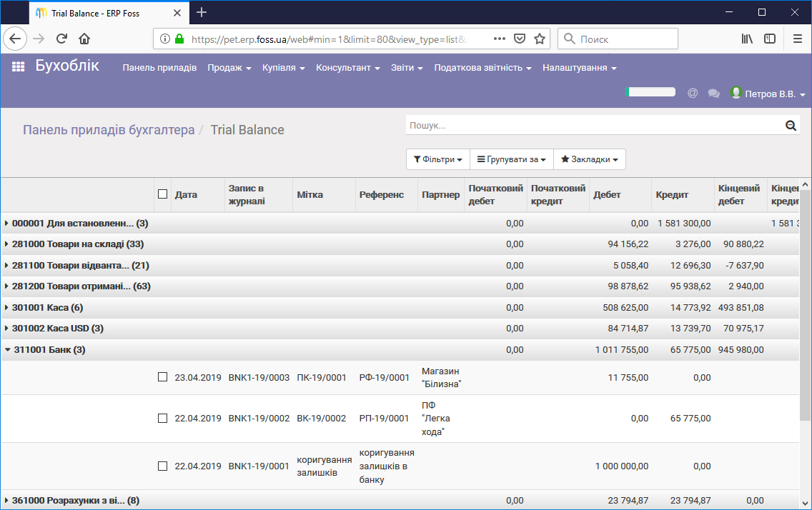Select cell Магазин "Білизна"
The image size is (812, 510).
pos(441,378)
